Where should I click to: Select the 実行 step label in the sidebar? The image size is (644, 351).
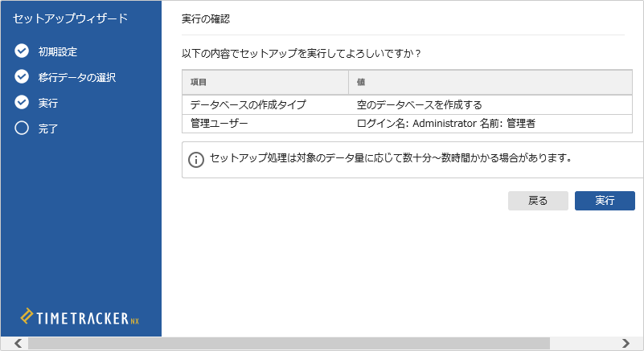click(x=48, y=103)
